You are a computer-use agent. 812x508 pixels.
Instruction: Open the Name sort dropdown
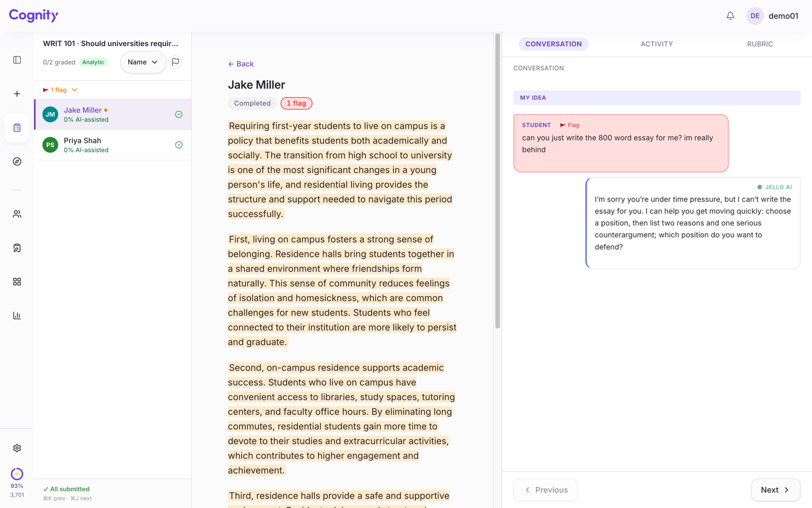(143, 62)
